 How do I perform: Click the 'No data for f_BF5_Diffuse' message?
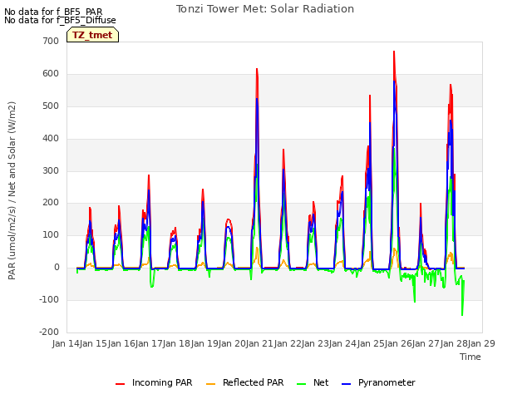click(x=60, y=20)
